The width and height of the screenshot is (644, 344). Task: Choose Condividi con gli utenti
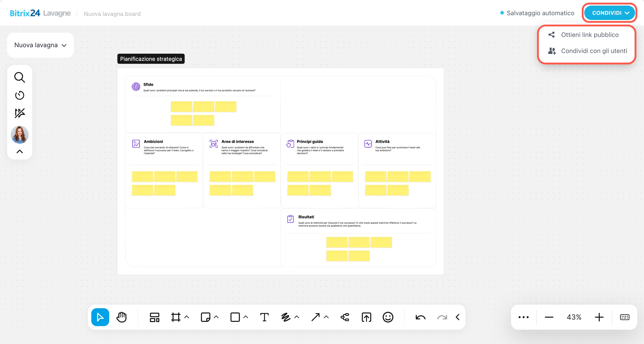pos(594,51)
